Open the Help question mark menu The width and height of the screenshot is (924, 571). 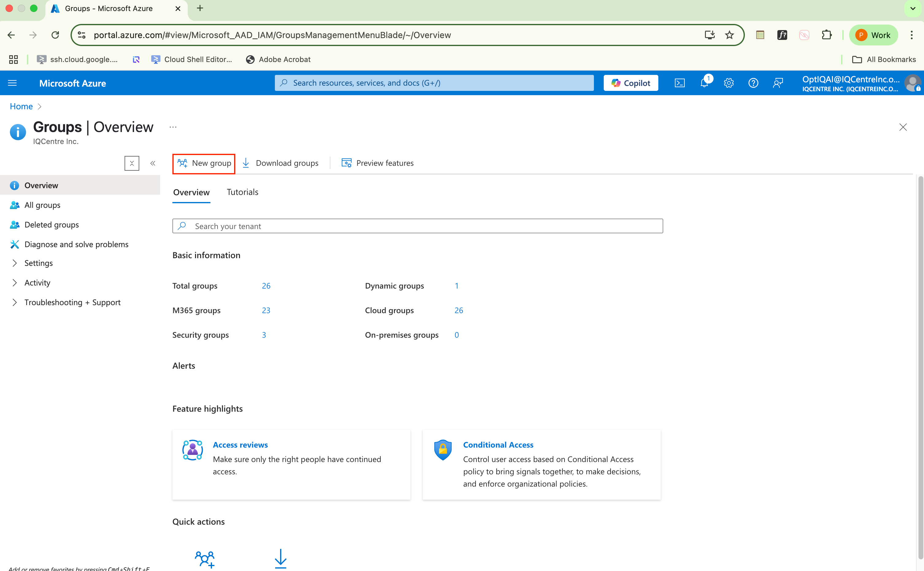click(753, 83)
